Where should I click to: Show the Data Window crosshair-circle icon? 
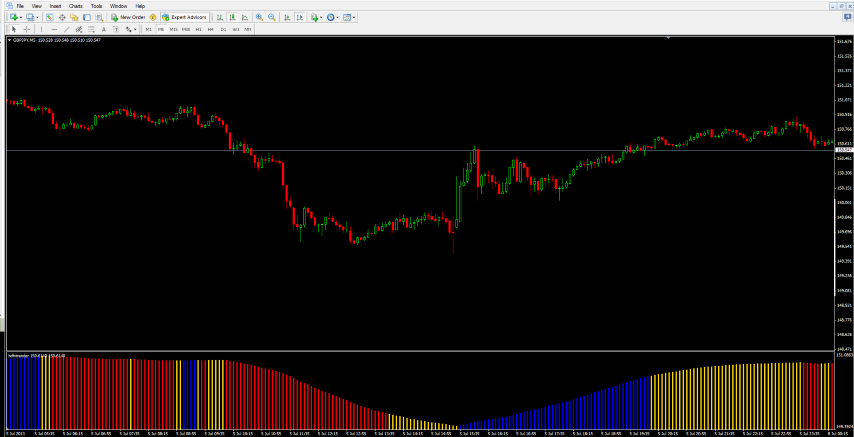(x=62, y=17)
